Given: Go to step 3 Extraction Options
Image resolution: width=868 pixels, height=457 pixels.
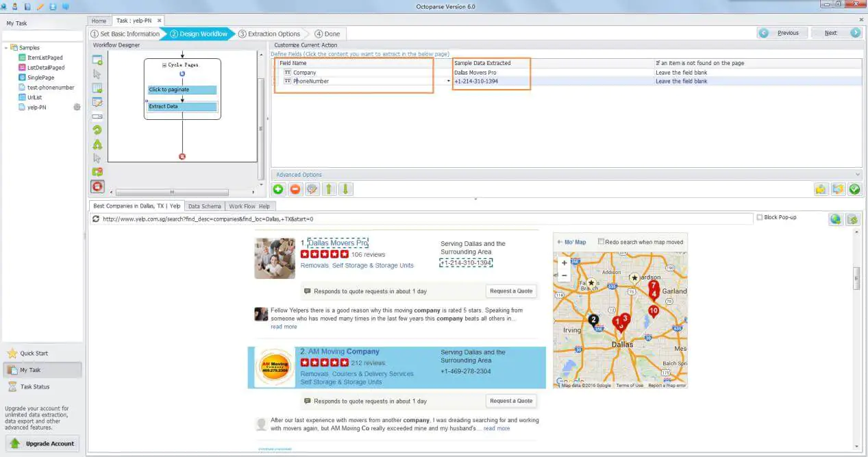Looking at the screenshot, I should [x=269, y=34].
